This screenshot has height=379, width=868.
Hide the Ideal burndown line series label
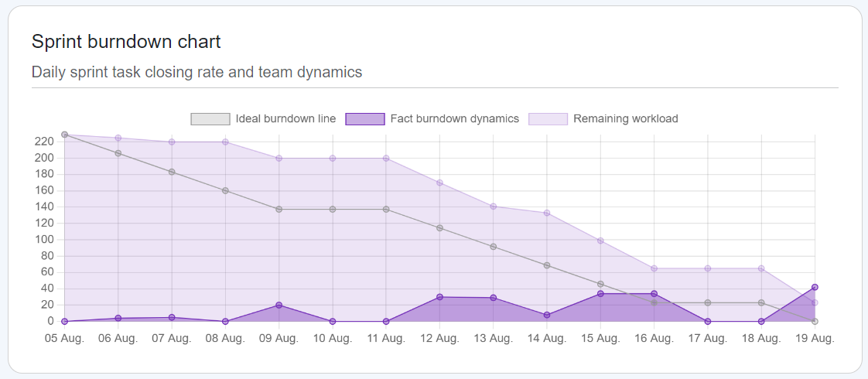coord(285,119)
